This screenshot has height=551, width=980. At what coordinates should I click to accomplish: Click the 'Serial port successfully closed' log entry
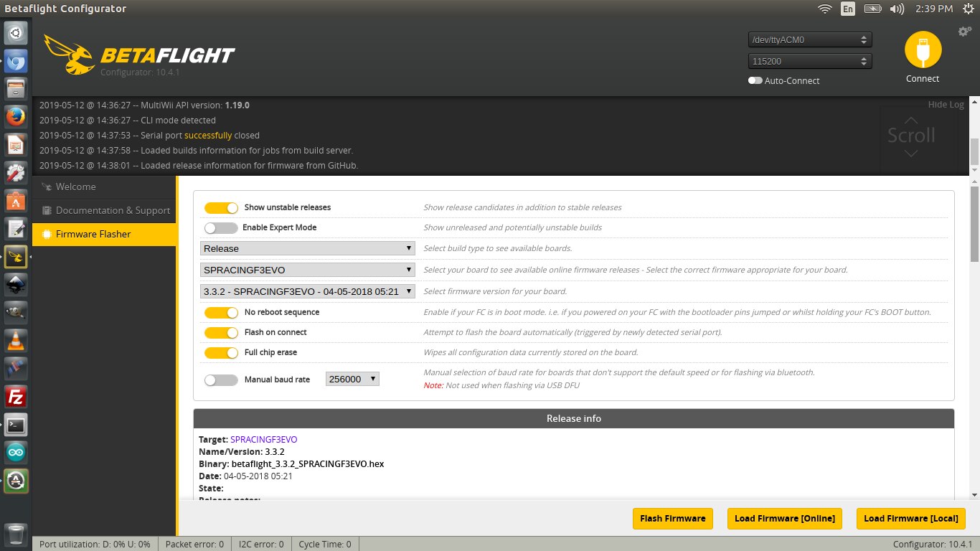(149, 136)
